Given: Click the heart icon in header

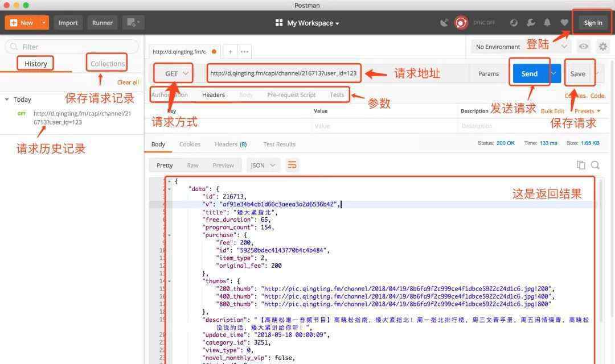Looking at the screenshot, I should (x=564, y=23).
